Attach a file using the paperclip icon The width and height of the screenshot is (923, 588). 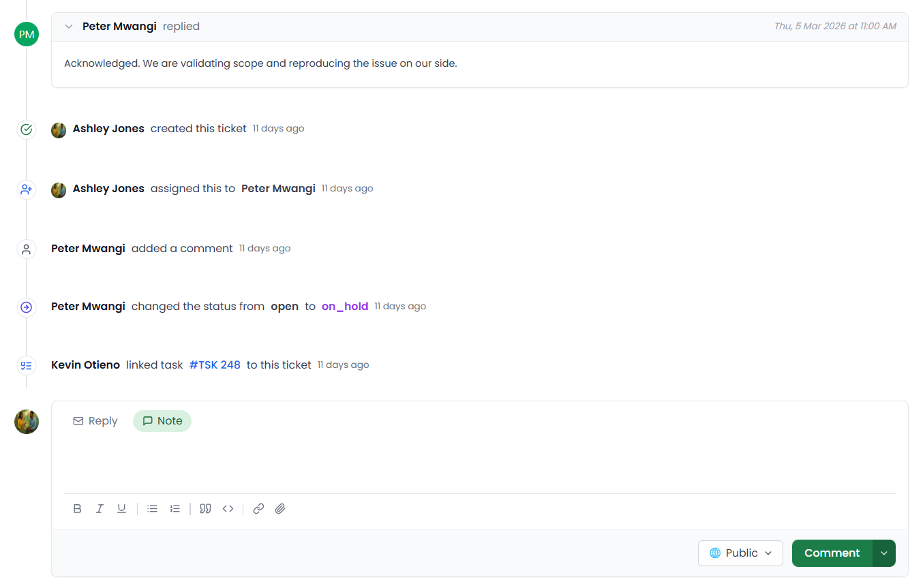[280, 508]
